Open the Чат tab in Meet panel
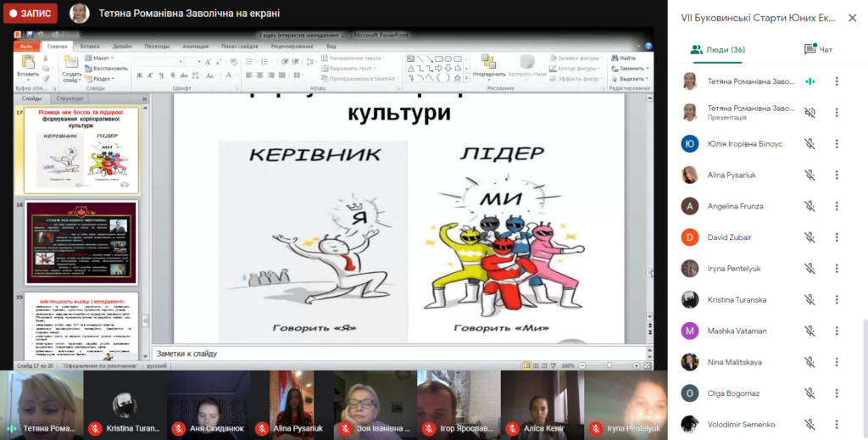 (x=818, y=50)
